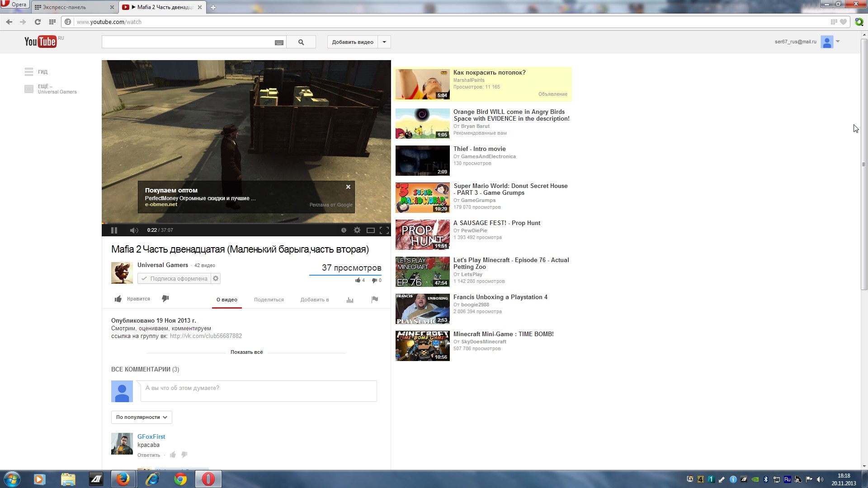
Task: Like the video with Нравится
Action: 132,299
